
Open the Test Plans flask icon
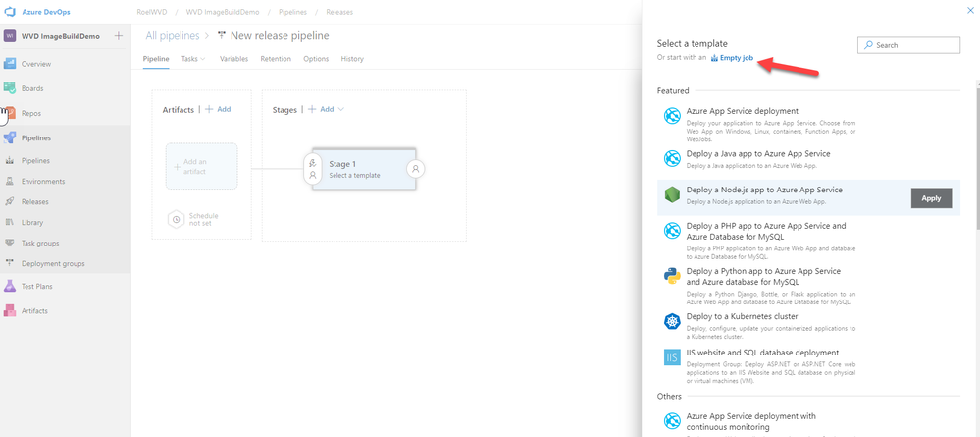[10, 286]
